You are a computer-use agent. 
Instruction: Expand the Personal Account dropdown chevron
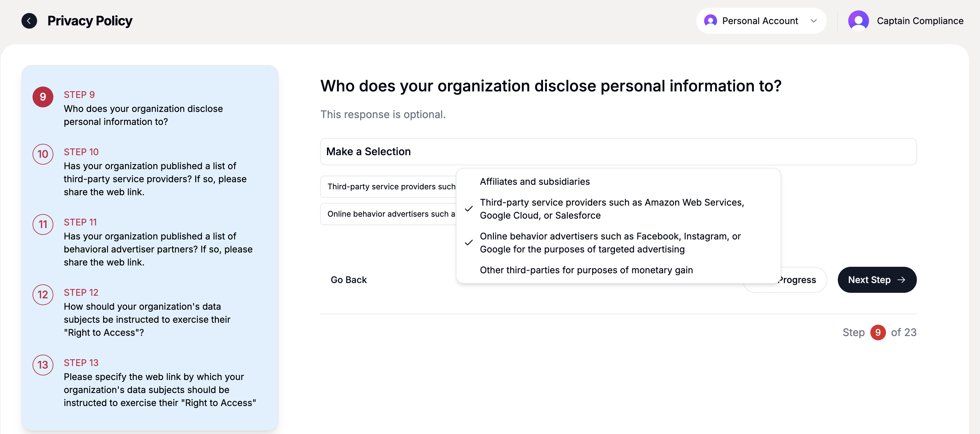(813, 21)
